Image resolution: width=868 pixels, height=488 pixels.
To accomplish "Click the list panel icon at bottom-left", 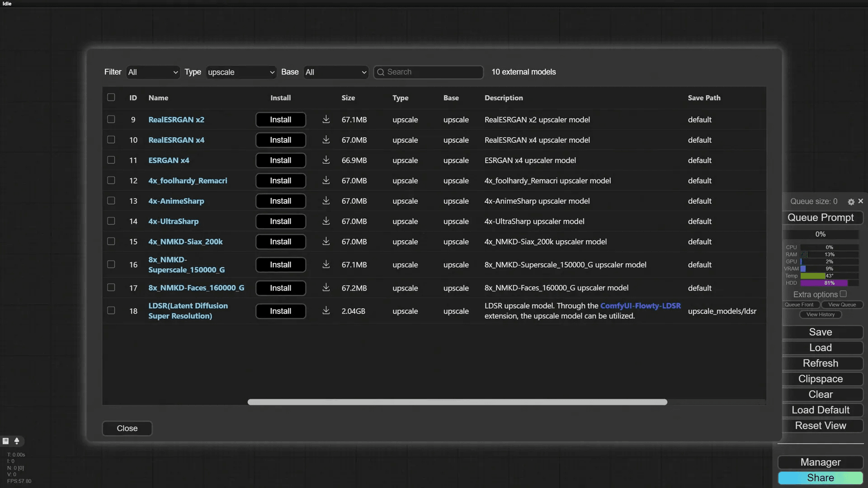I will click(x=6, y=441).
